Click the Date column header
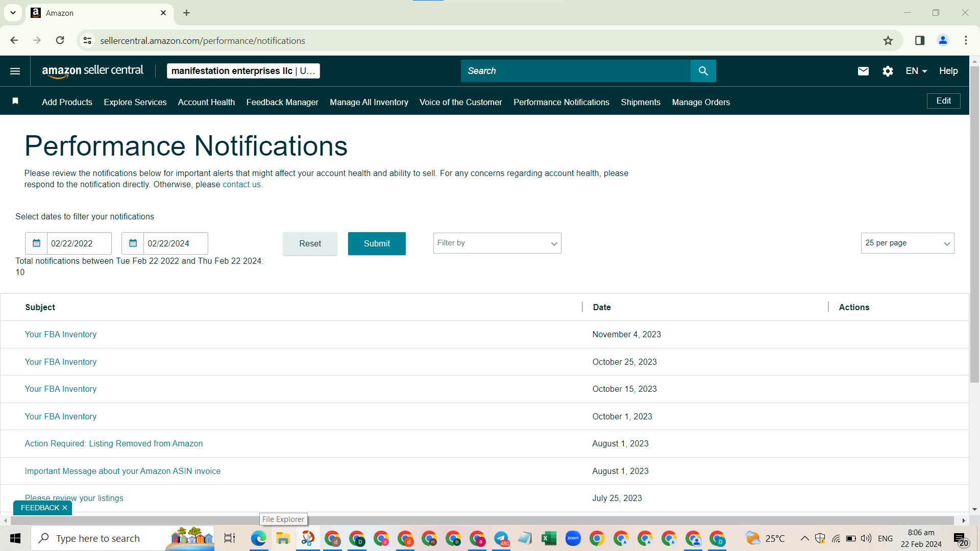This screenshot has height=551, width=980. coord(602,307)
